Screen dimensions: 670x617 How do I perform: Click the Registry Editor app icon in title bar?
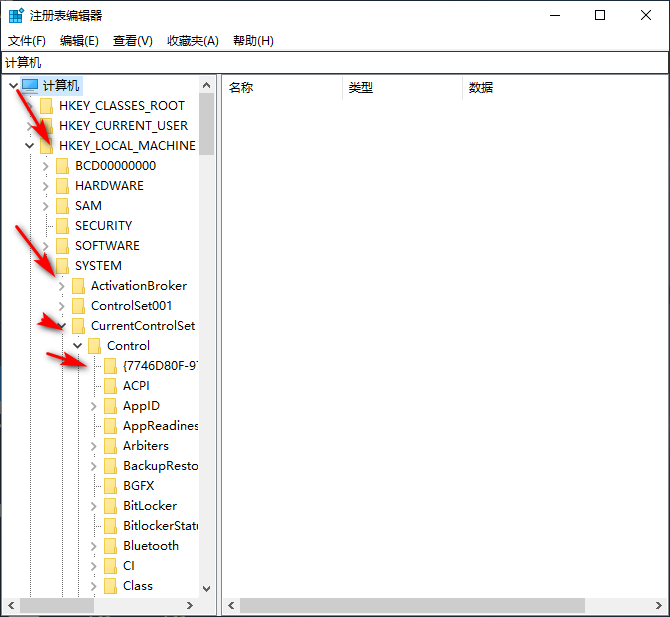click(x=16, y=15)
